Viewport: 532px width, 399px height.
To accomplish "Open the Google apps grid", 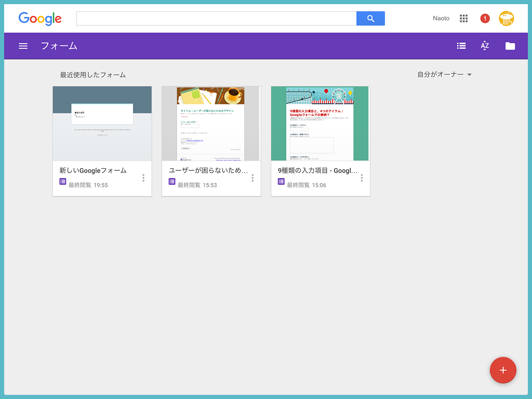I will coord(464,18).
